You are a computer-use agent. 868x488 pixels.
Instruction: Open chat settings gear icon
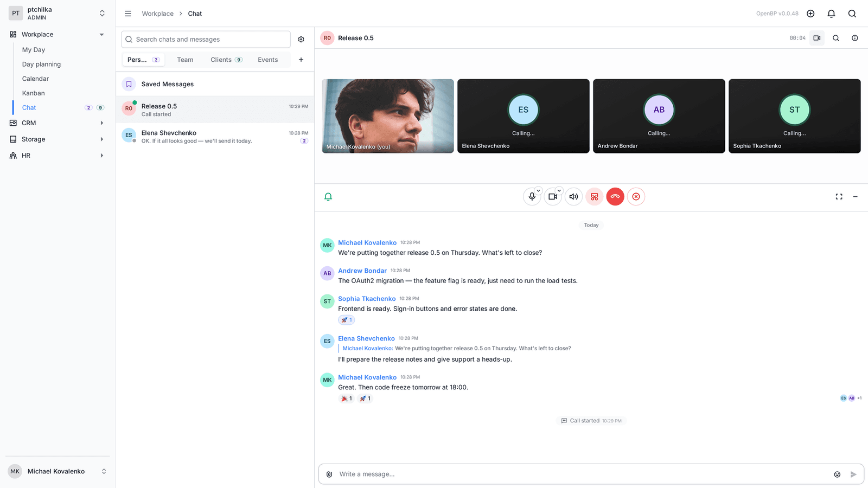(x=301, y=40)
